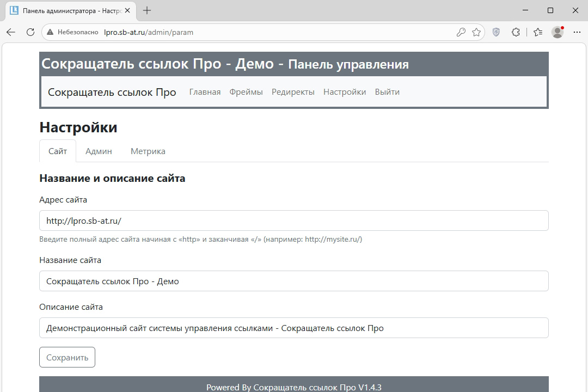This screenshot has width=588, height=392.
Task: Click the 'Описание сайта' input field
Action: tap(293, 328)
